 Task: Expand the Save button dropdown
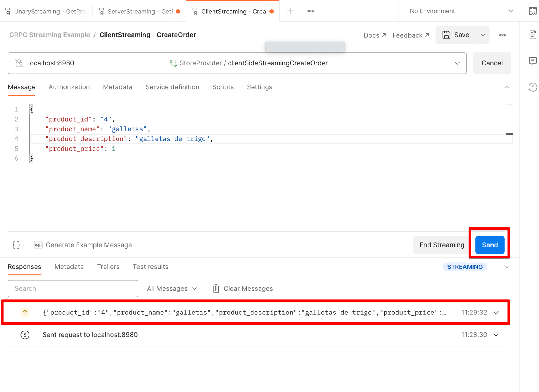pyautogui.click(x=483, y=35)
